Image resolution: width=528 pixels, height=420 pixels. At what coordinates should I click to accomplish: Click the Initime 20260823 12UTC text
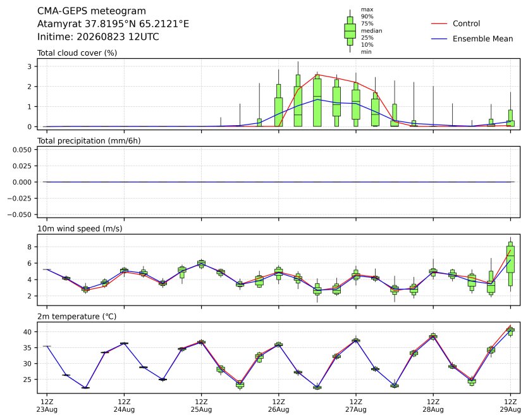[x=98, y=37]
